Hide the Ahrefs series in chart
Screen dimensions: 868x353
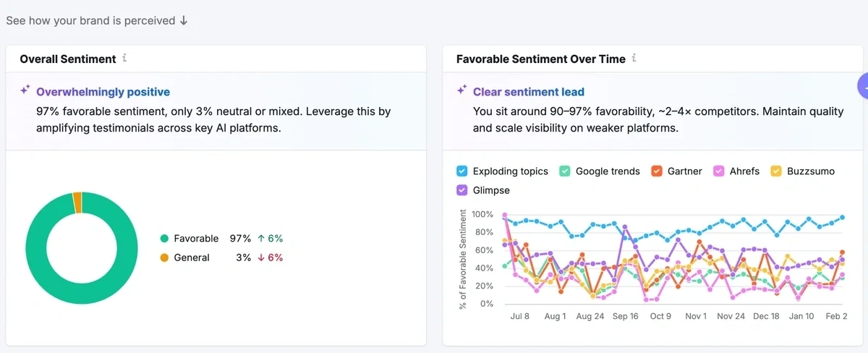(718, 171)
